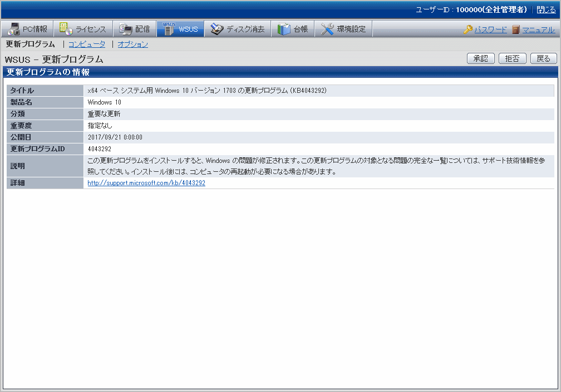Click the PC情報 computer icon
This screenshot has height=392, width=561.
click(x=13, y=29)
